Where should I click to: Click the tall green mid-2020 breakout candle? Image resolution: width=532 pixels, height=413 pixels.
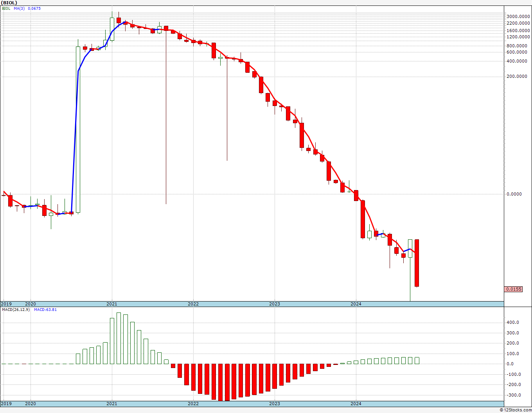[x=78, y=129]
